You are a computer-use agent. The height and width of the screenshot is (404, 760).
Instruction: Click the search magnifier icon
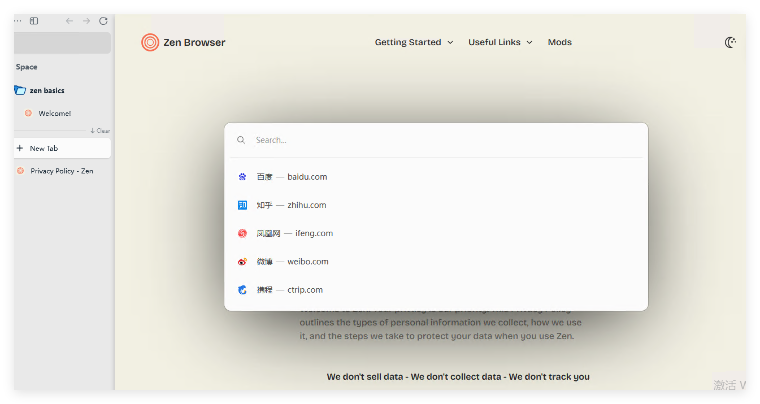[241, 140]
